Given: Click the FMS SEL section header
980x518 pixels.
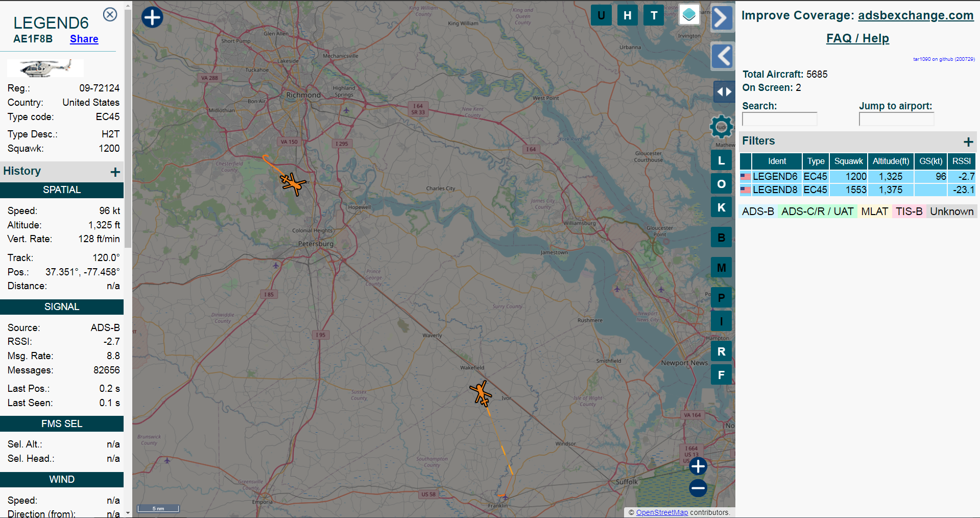Looking at the screenshot, I should [62, 424].
